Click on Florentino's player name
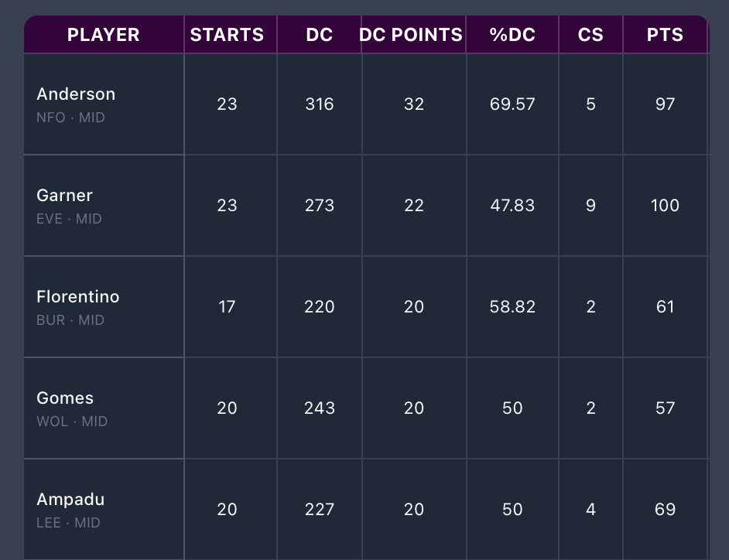 point(78,297)
